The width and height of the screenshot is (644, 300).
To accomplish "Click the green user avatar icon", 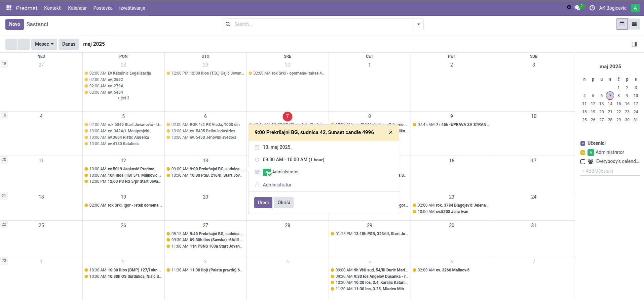I will pos(635,8).
